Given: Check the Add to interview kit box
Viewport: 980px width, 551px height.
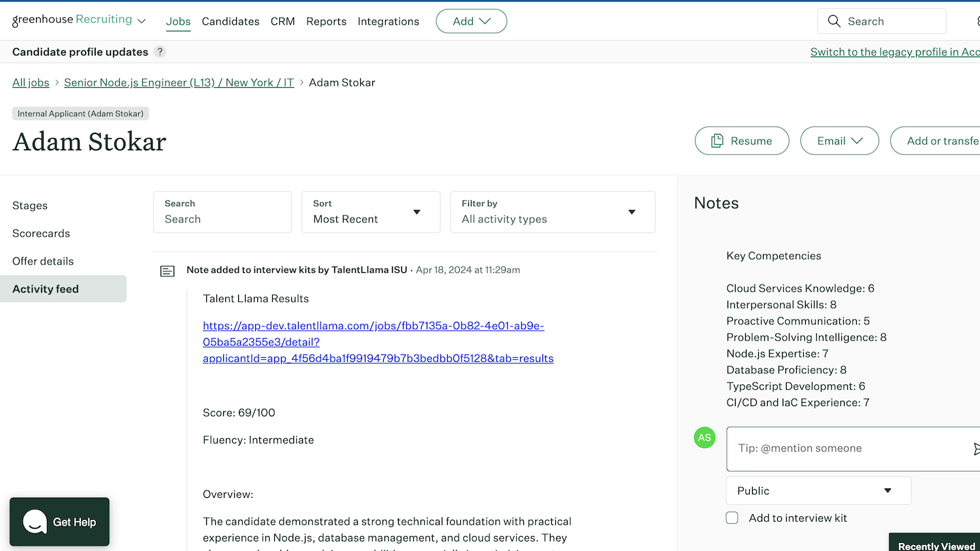Looking at the screenshot, I should 732,518.
